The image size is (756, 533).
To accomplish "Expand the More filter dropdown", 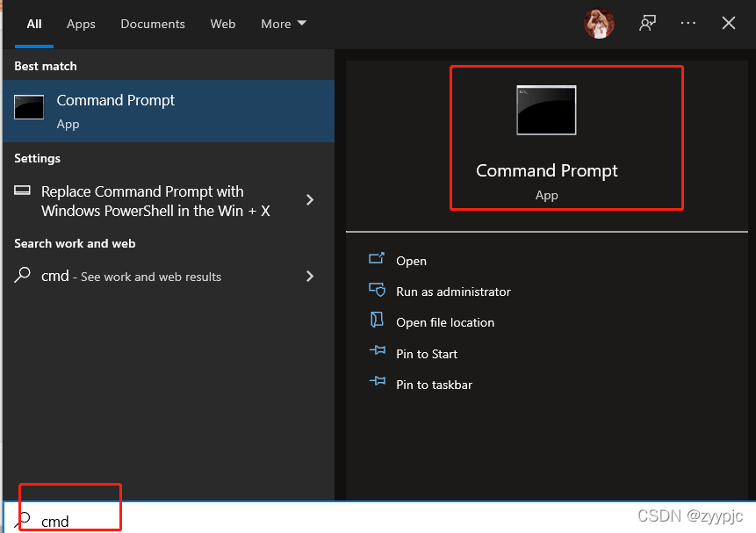I will coord(284,24).
